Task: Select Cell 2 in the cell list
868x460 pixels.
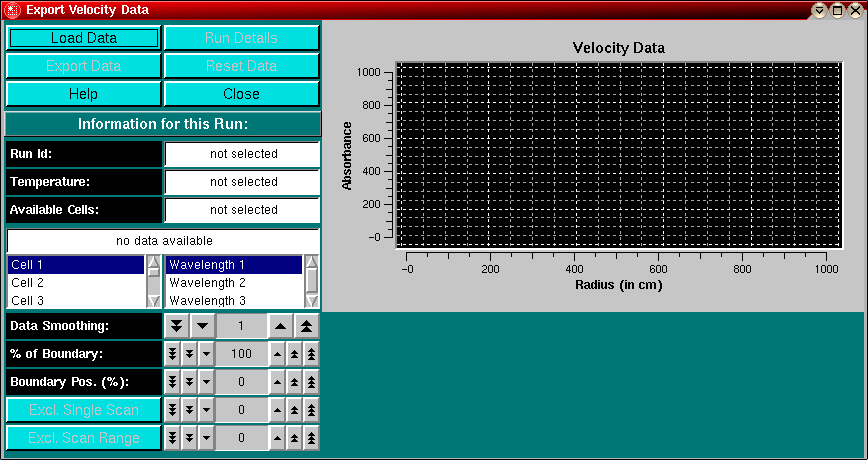Action: pyautogui.click(x=76, y=283)
